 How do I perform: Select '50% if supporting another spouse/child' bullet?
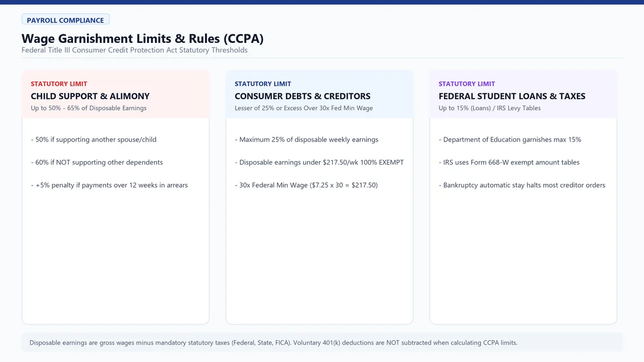(94, 139)
